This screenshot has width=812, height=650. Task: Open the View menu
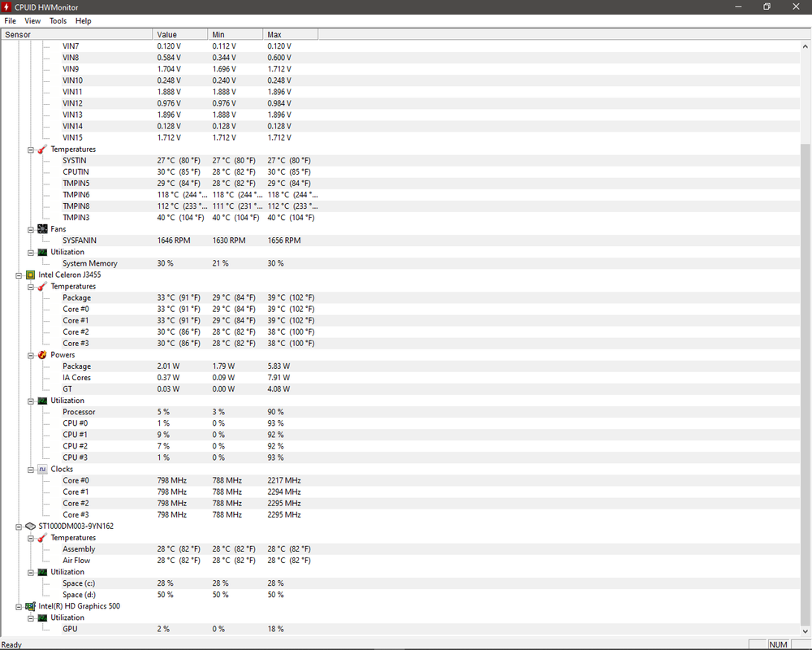pyautogui.click(x=32, y=21)
